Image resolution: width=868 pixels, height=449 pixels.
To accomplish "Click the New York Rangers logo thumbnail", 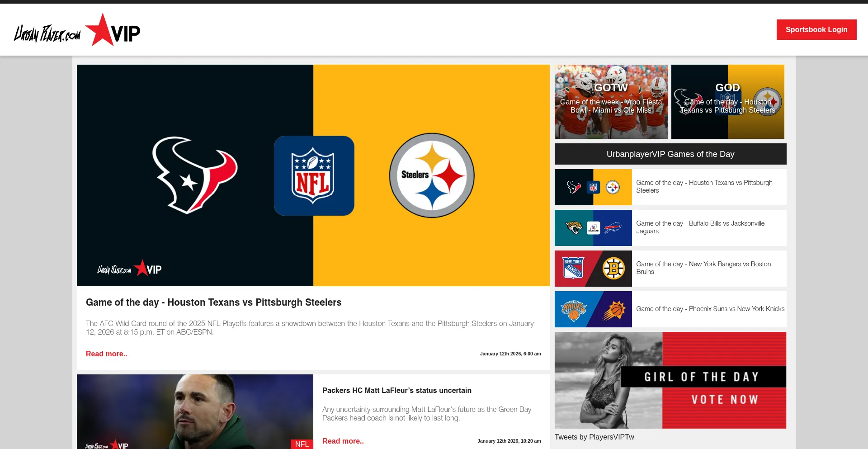I will click(573, 269).
